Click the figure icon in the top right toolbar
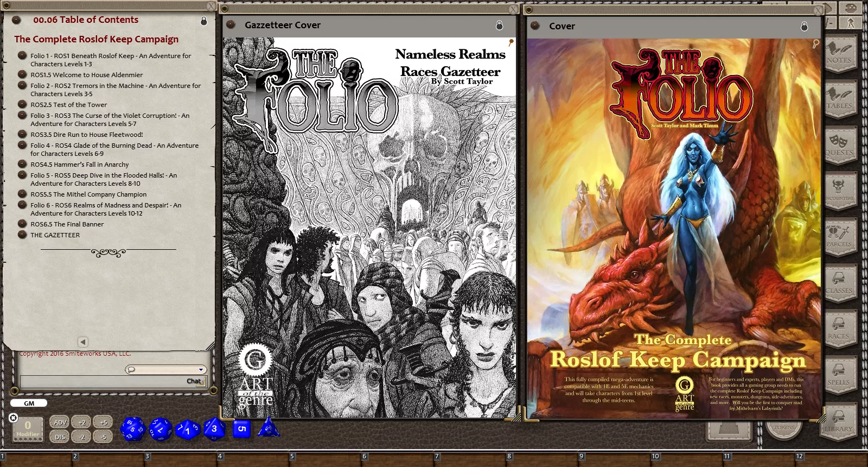 [x=851, y=22]
